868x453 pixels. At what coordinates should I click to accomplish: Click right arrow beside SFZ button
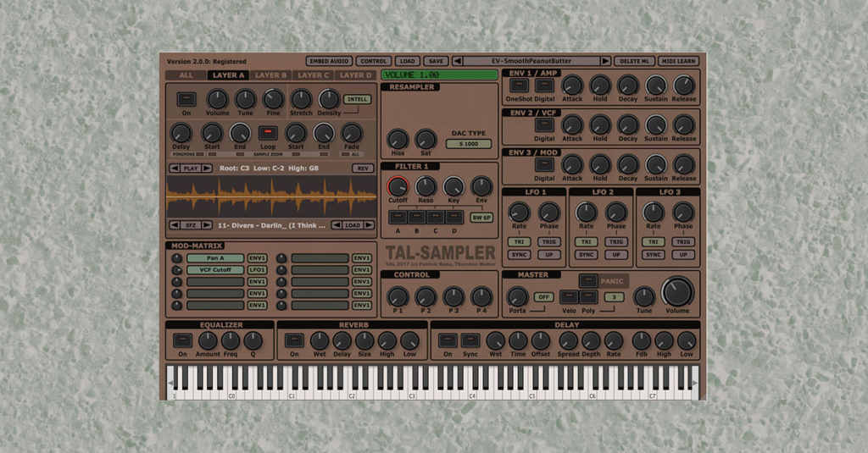point(207,225)
